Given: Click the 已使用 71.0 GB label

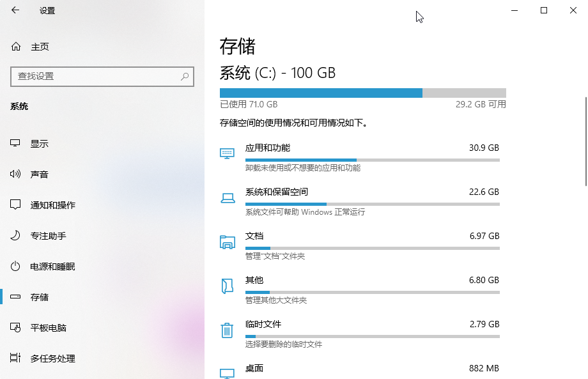Looking at the screenshot, I should pyautogui.click(x=249, y=104).
